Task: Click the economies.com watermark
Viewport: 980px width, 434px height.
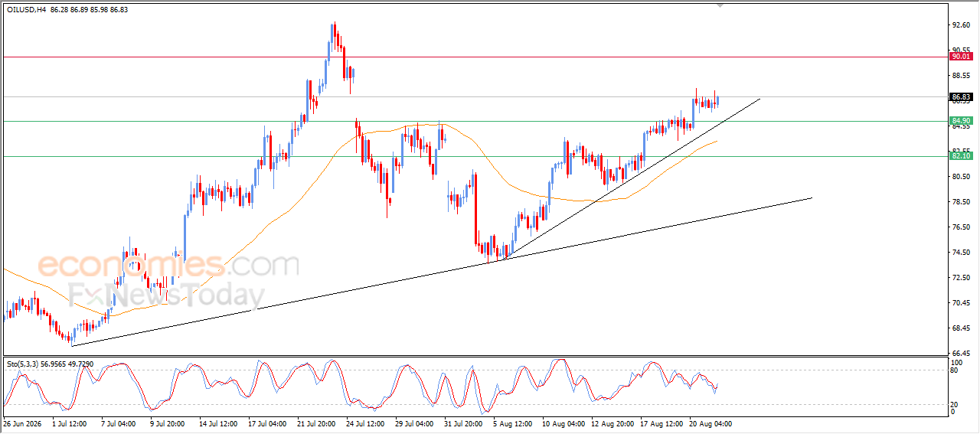Action: pos(168,266)
